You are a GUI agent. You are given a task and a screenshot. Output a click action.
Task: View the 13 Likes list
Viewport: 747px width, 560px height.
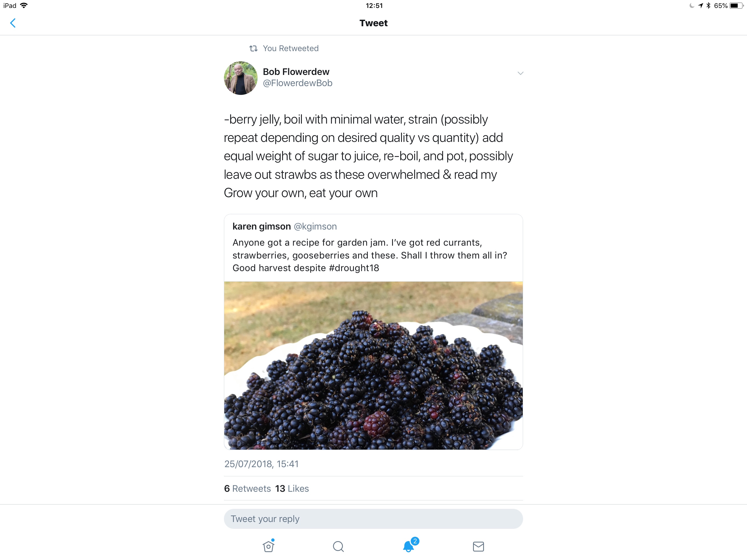[292, 488]
